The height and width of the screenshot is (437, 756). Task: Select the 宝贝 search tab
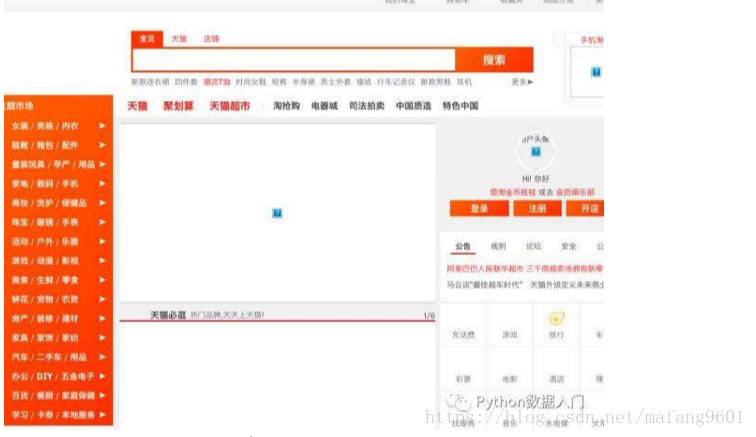pos(147,39)
